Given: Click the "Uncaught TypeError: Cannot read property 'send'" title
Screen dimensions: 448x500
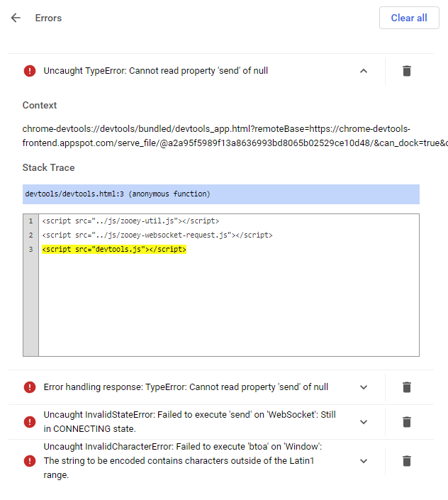Looking at the screenshot, I should (x=155, y=71).
